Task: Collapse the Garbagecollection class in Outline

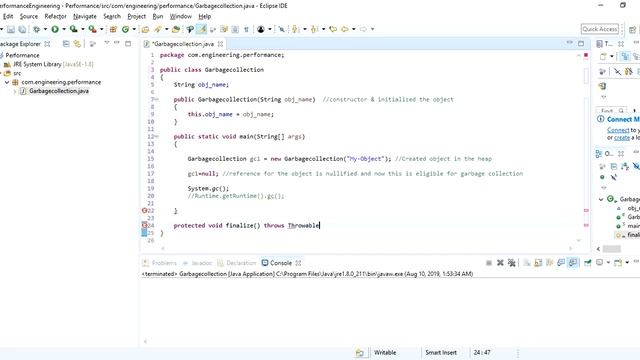Action: coord(601,199)
